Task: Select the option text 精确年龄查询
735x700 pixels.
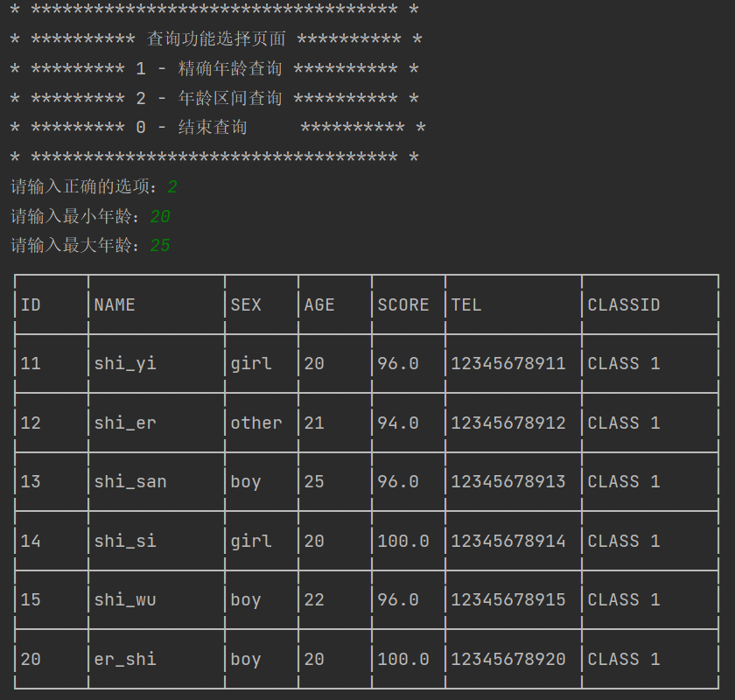Action: 230,68
